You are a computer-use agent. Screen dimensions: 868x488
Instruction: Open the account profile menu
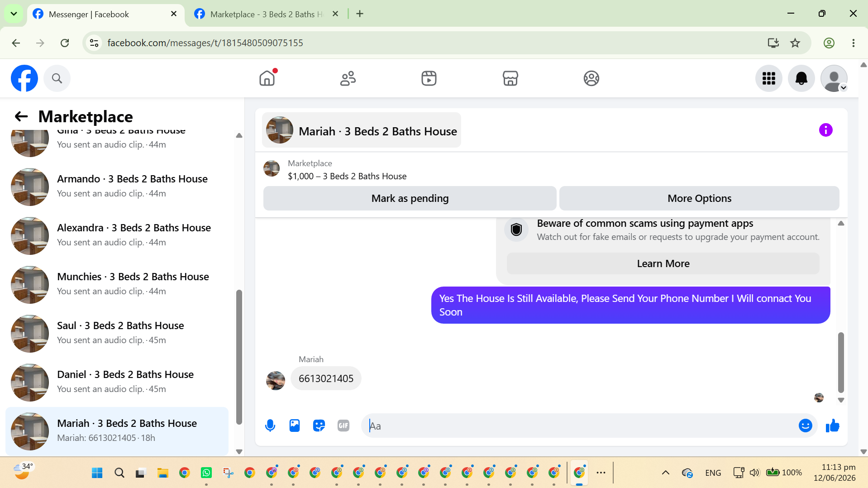coord(834,78)
